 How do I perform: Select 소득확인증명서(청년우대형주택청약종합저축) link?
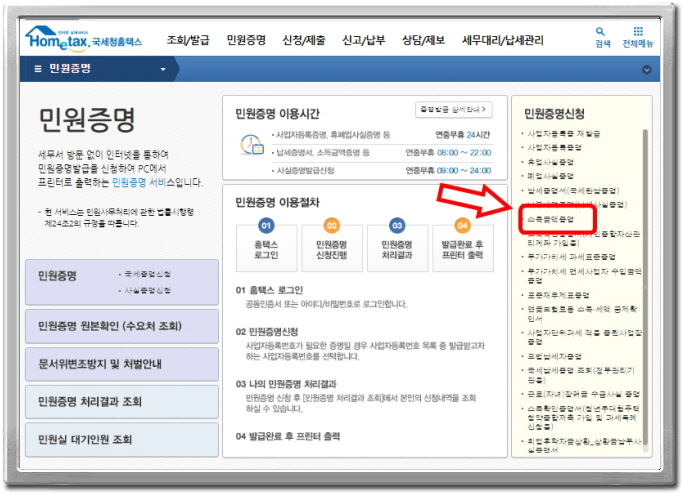(583, 418)
